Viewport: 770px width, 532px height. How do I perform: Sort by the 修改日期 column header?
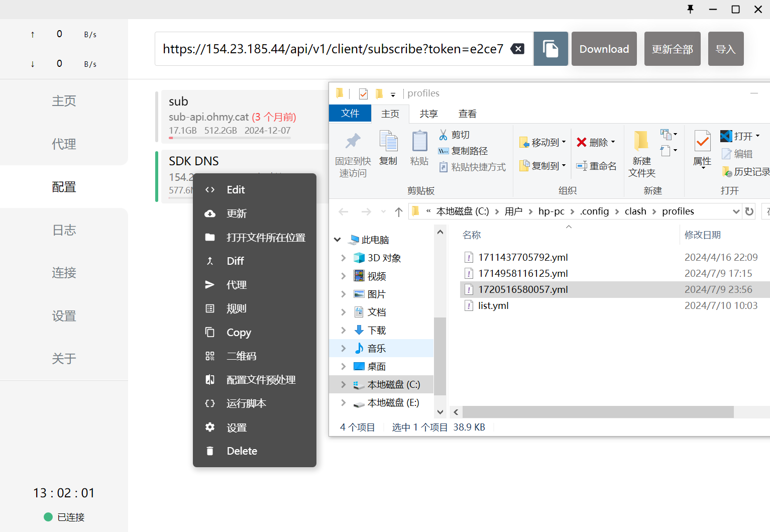click(702, 235)
